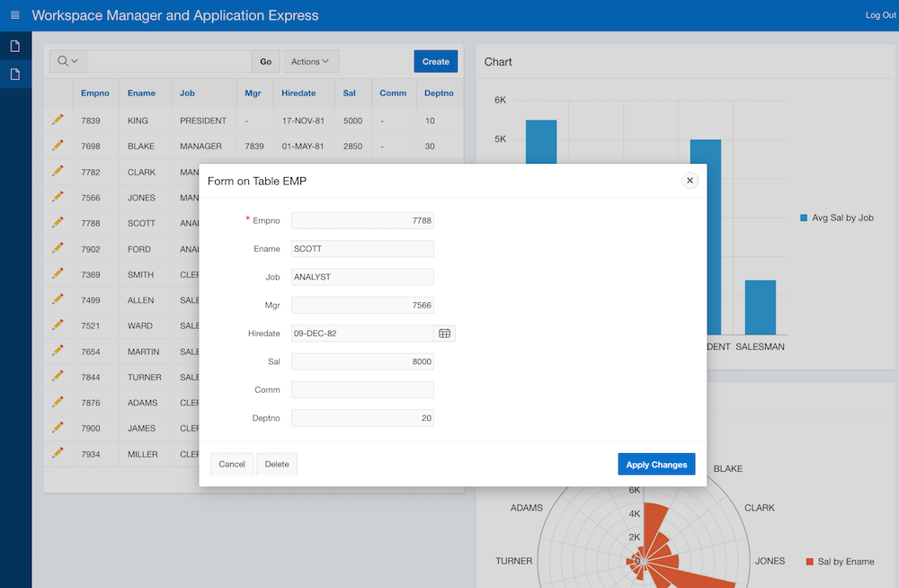Open the Empno column heading menu

click(95, 93)
